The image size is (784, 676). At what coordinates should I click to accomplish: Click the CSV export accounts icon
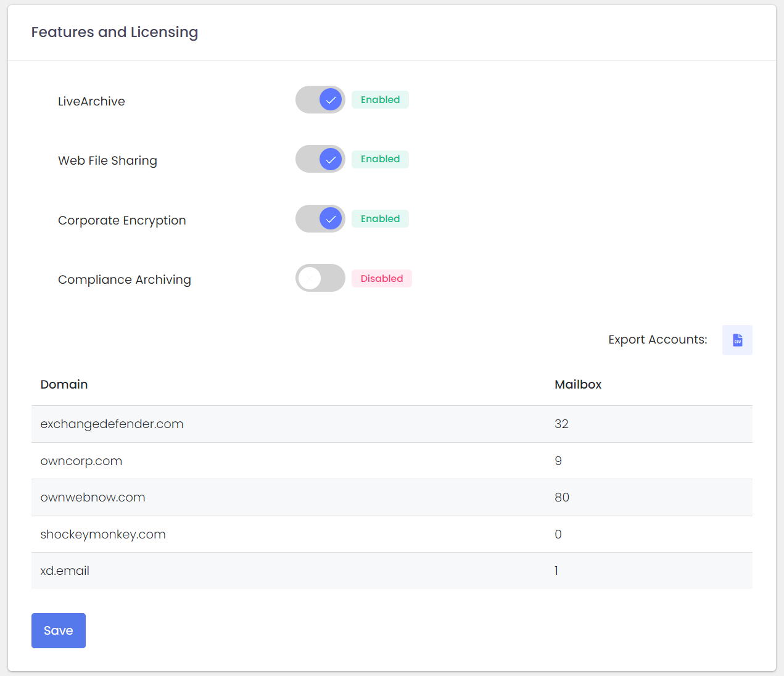[737, 340]
